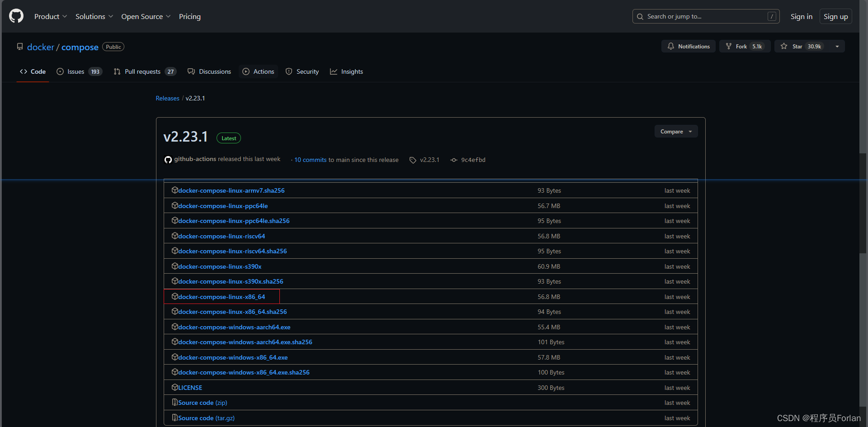Image resolution: width=868 pixels, height=427 pixels.
Task: Click the Insights graph icon
Action: coord(334,71)
